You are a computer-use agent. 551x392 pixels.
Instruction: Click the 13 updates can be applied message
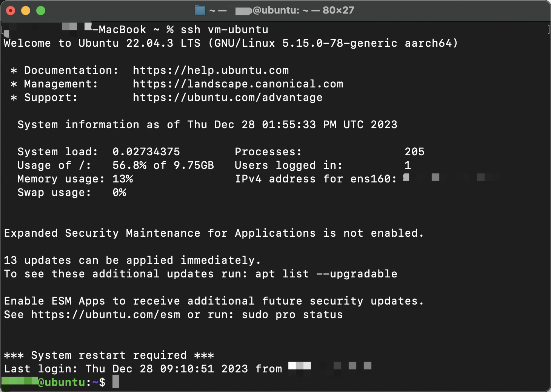[131, 260]
